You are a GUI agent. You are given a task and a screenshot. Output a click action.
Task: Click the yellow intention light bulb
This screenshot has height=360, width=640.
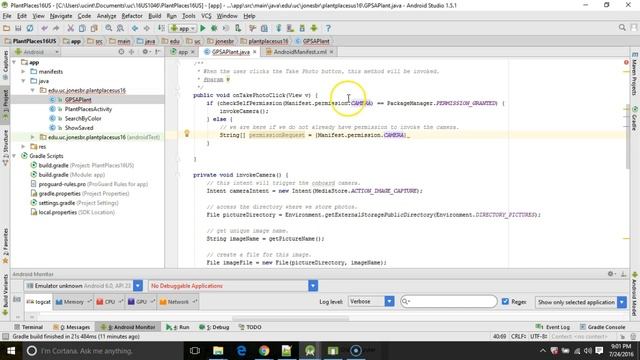pos(187,133)
